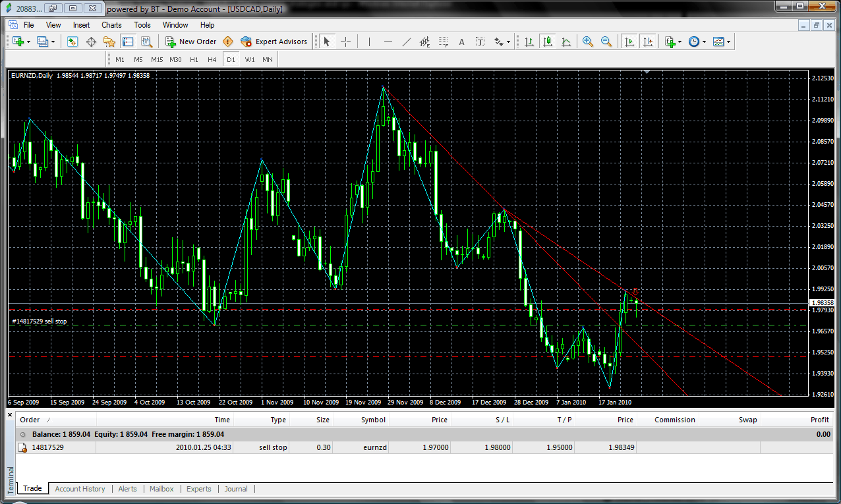Screen dimensions: 841x504
Task: Open the Market Watch panel icon
Action: [x=72, y=42]
